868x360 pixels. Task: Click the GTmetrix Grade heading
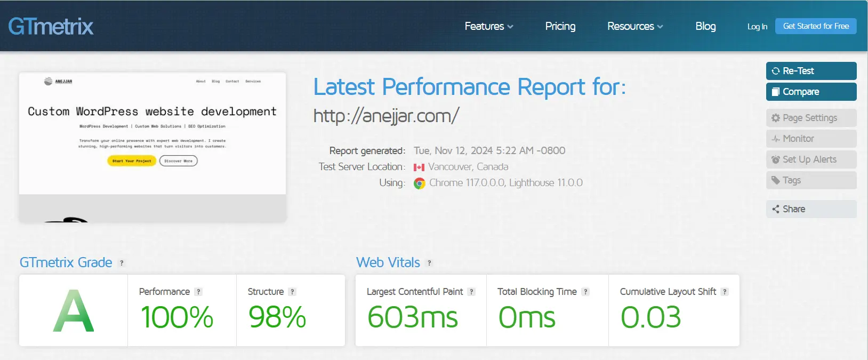click(66, 262)
